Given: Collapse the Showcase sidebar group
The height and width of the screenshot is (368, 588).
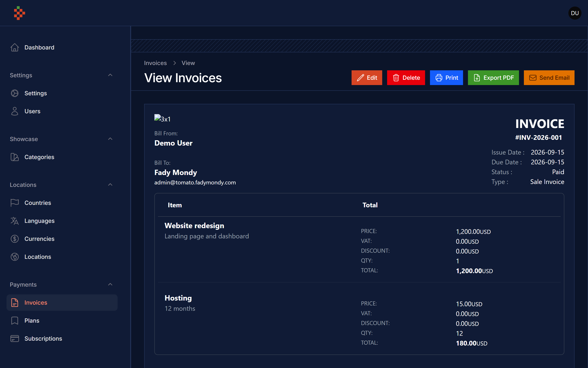Looking at the screenshot, I should pos(110,139).
